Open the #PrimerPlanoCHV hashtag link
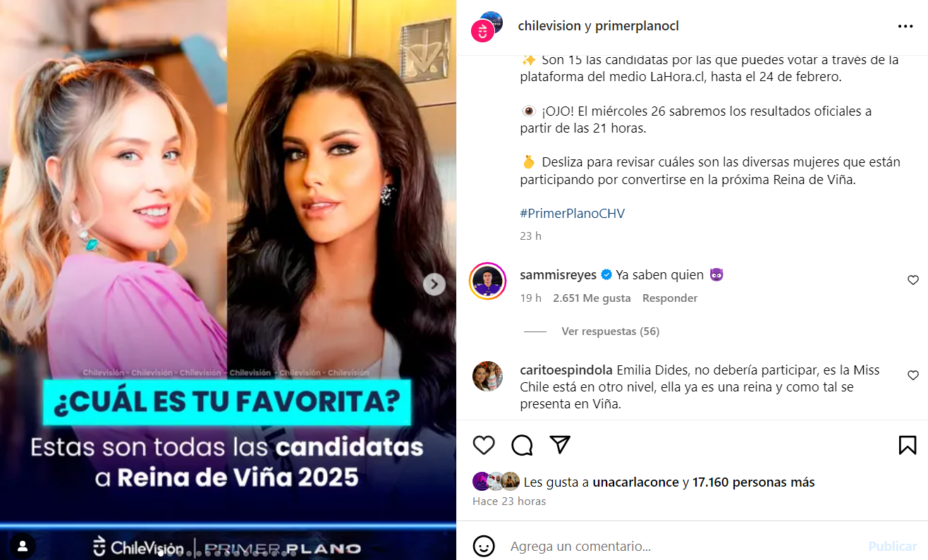The height and width of the screenshot is (560, 928). (573, 213)
